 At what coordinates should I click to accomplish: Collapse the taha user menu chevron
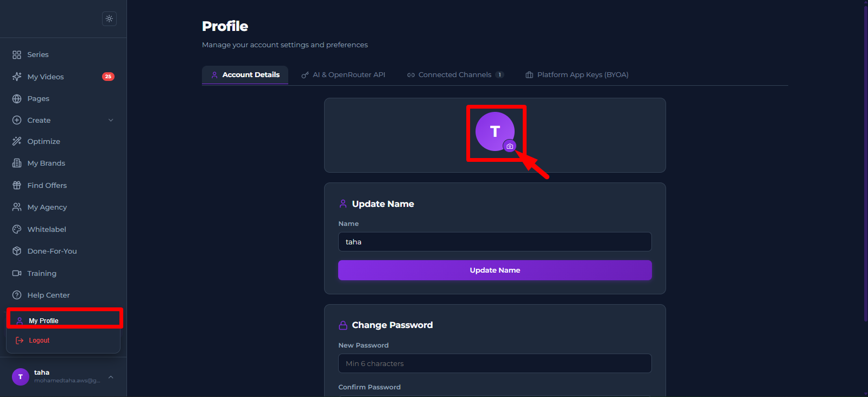pyautogui.click(x=111, y=377)
